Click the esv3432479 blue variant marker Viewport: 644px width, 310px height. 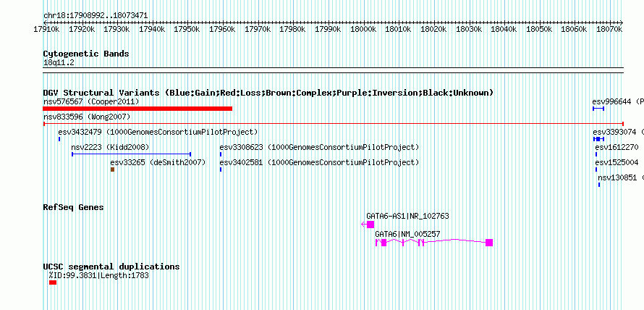pyautogui.click(x=59, y=139)
